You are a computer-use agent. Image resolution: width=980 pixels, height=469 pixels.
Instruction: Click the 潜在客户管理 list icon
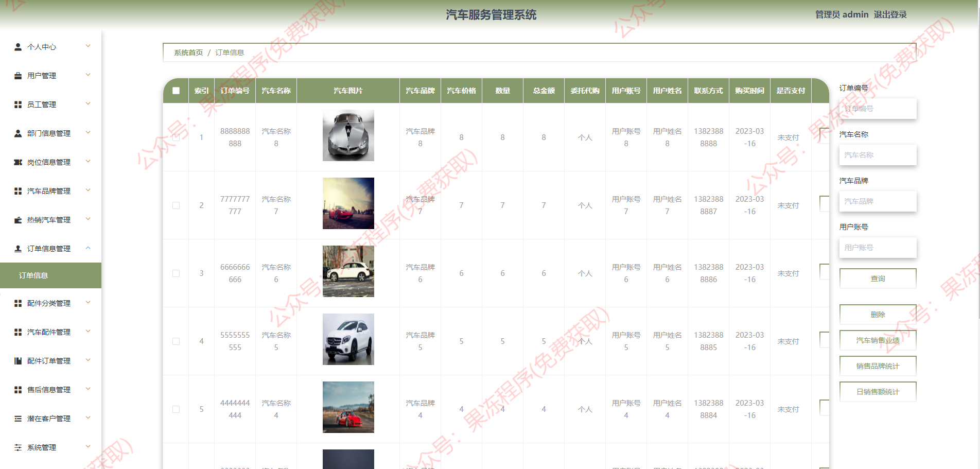coord(18,419)
